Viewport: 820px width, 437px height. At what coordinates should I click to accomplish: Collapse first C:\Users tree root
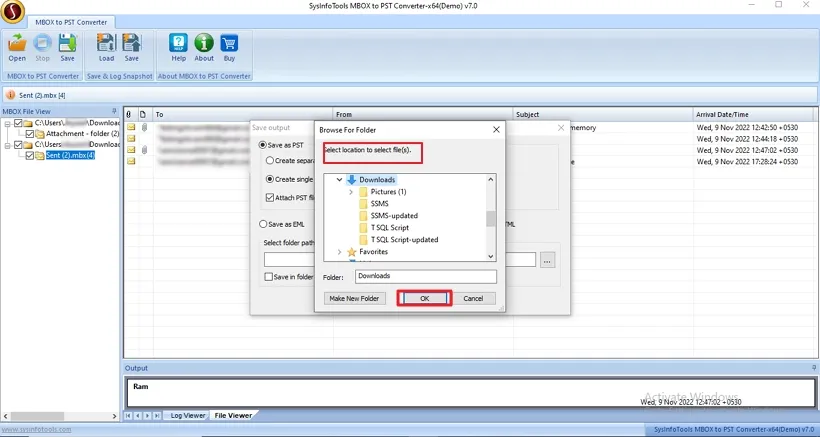click(x=7, y=123)
